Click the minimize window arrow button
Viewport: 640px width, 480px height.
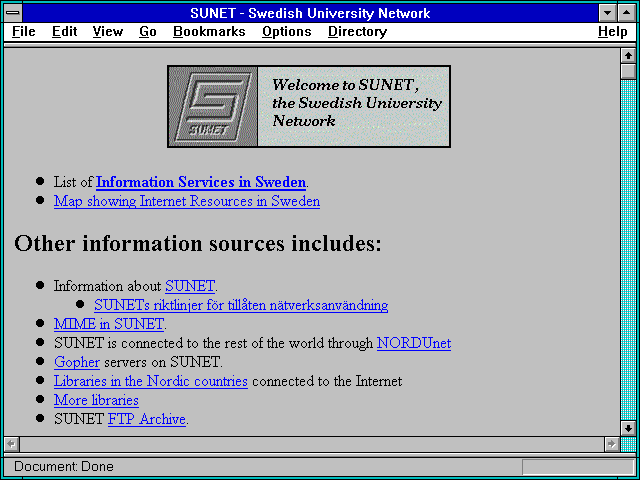click(x=608, y=13)
